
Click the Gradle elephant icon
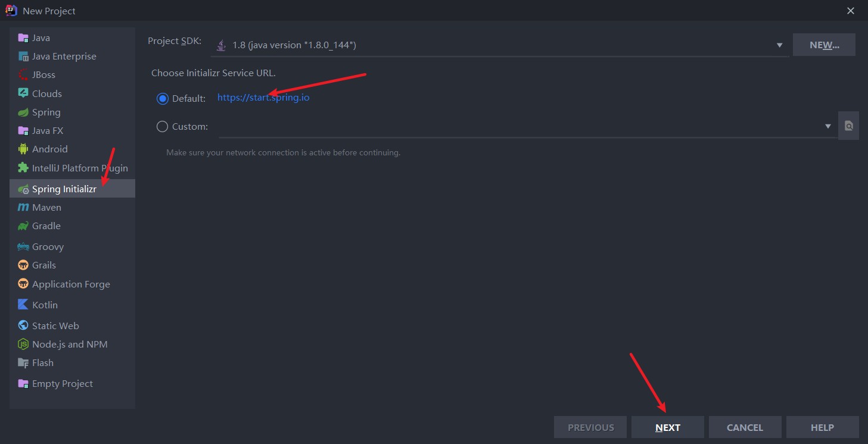coord(23,226)
